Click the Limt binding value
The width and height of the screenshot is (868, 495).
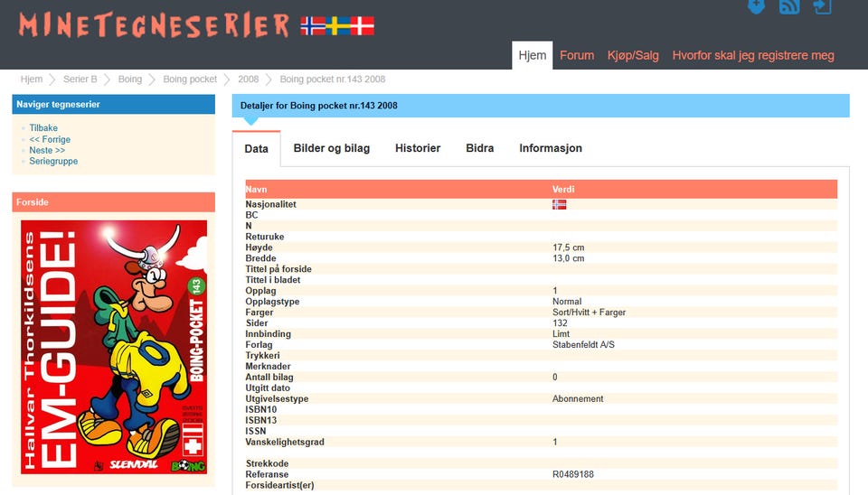pos(561,334)
